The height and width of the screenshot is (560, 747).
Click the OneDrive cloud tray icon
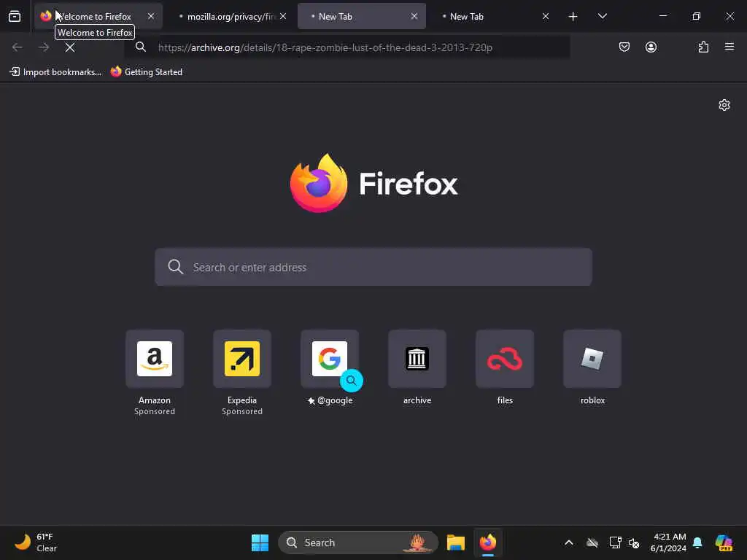(x=592, y=542)
